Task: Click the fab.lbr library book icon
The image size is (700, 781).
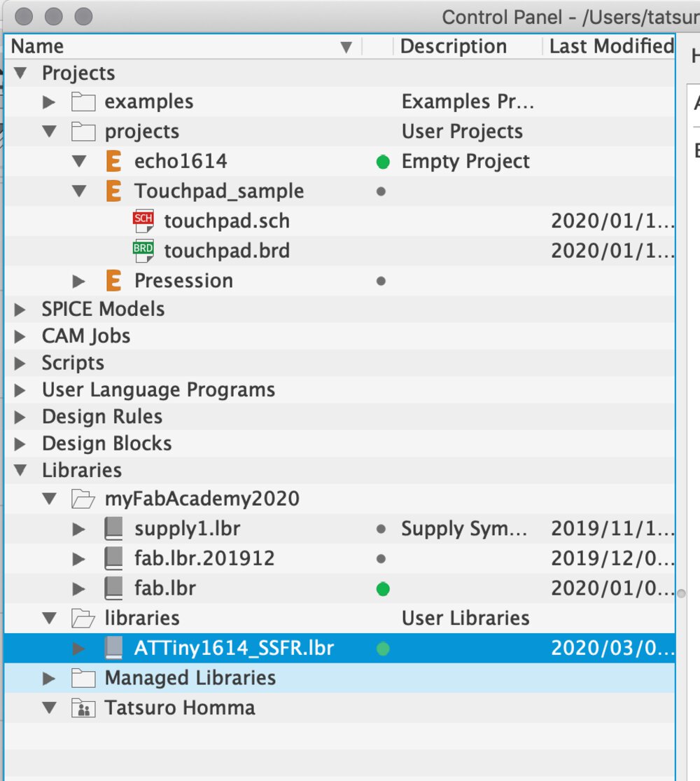Action: (113, 588)
